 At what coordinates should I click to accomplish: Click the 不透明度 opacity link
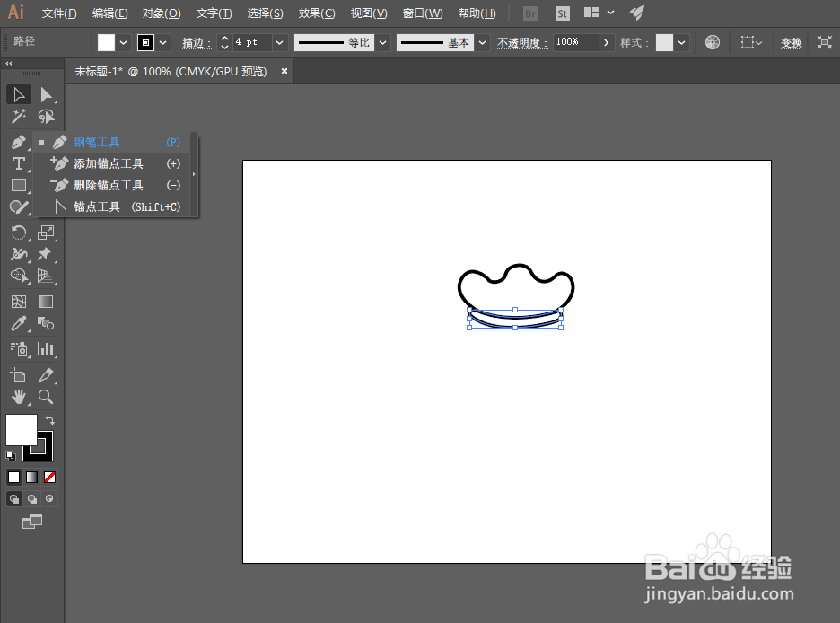point(522,42)
